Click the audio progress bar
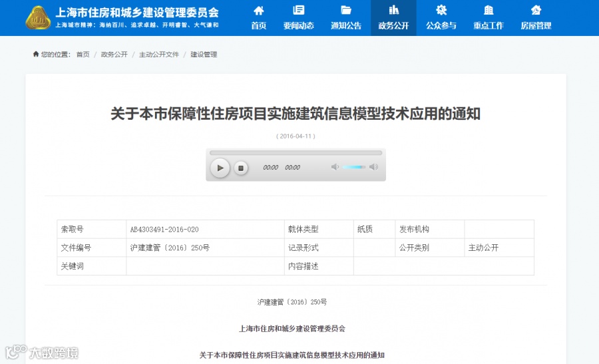Image resolution: width=599 pixels, height=364 pixels. 296,153
